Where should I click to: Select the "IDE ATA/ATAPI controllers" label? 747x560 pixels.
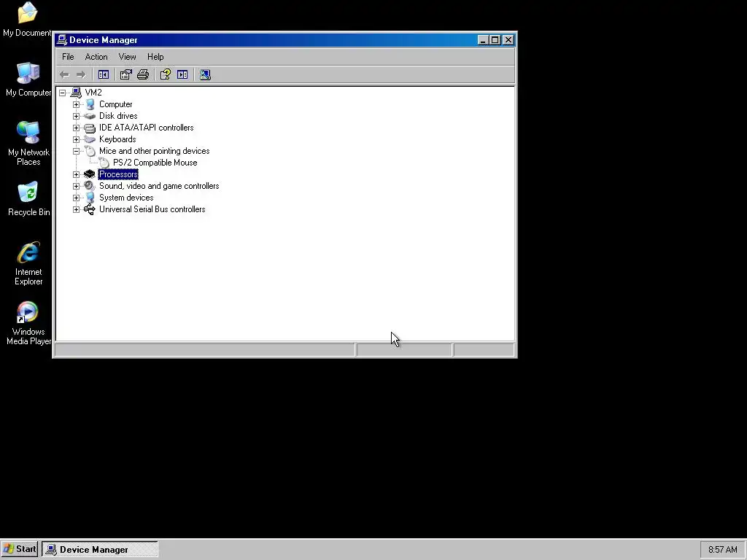[x=146, y=128]
